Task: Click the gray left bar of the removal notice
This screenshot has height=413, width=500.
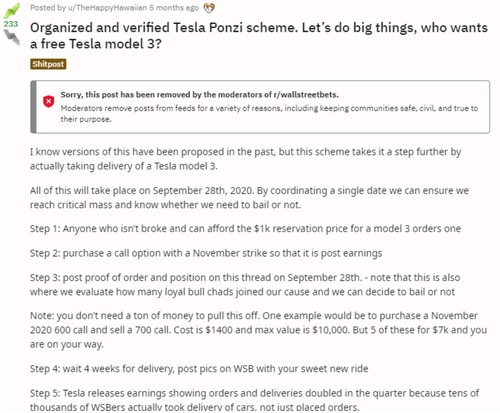Action: tap(33, 107)
